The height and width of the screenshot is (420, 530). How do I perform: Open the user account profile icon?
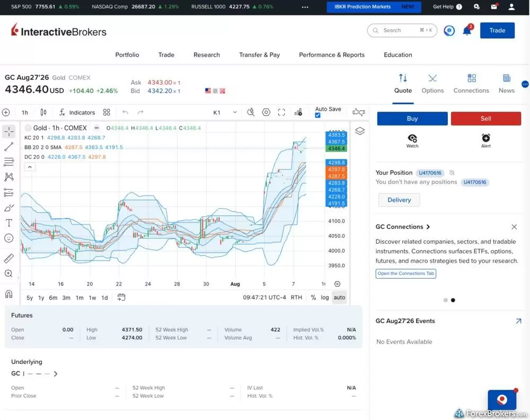511,6
